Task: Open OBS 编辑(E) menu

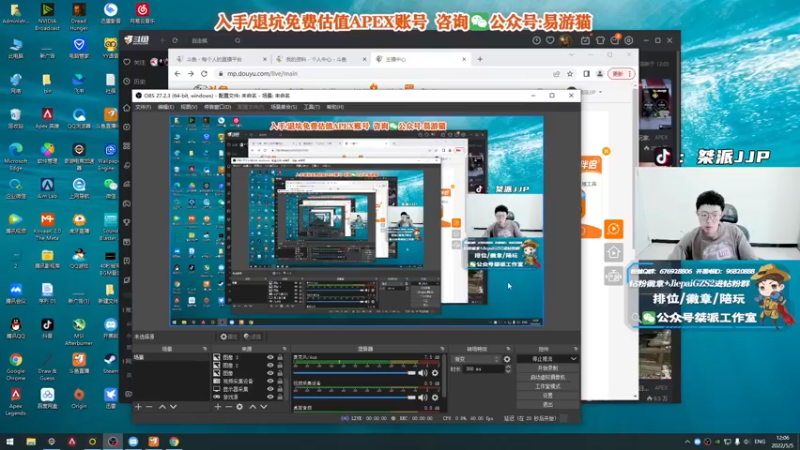Action: pyautogui.click(x=166, y=107)
